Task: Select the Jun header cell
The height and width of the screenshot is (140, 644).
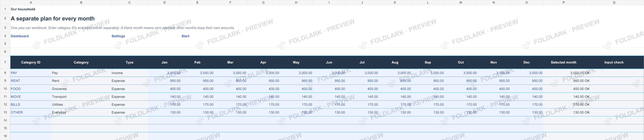Action: pyautogui.click(x=329, y=62)
